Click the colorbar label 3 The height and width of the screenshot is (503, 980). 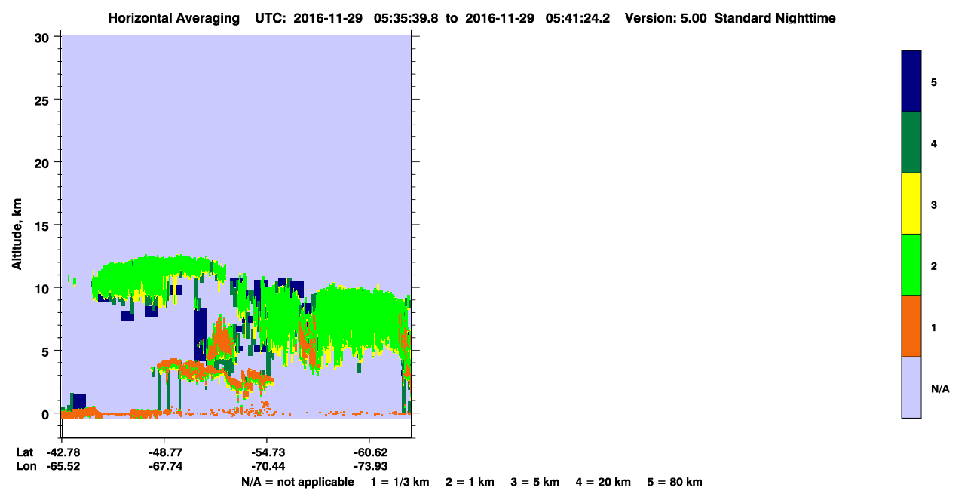point(934,204)
